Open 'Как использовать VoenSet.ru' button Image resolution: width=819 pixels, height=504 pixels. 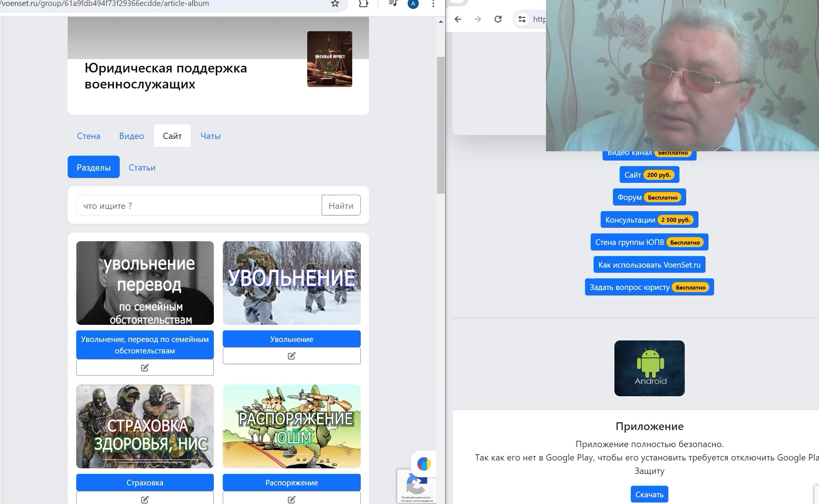[x=649, y=265]
